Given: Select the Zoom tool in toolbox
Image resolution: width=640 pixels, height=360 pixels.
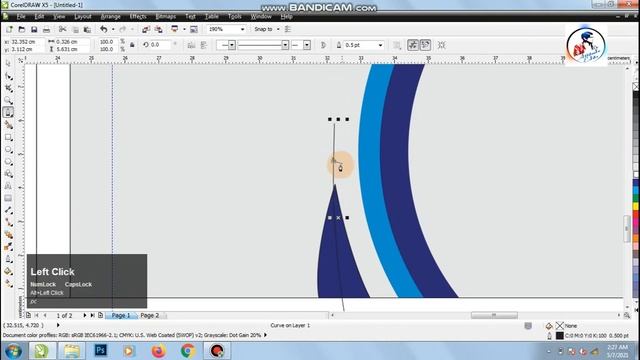Looking at the screenshot, I should click(x=8, y=100).
